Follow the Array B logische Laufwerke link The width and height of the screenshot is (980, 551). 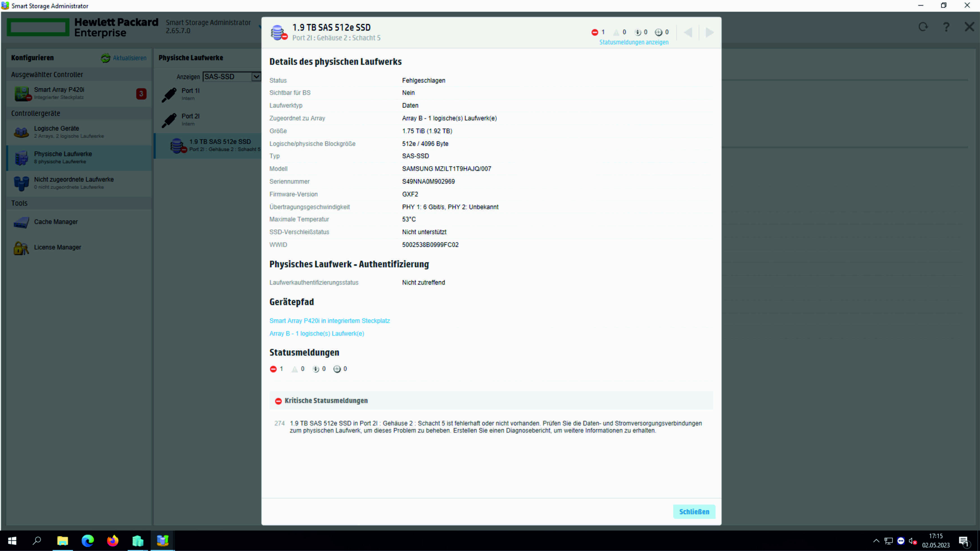(x=317, y=334)
